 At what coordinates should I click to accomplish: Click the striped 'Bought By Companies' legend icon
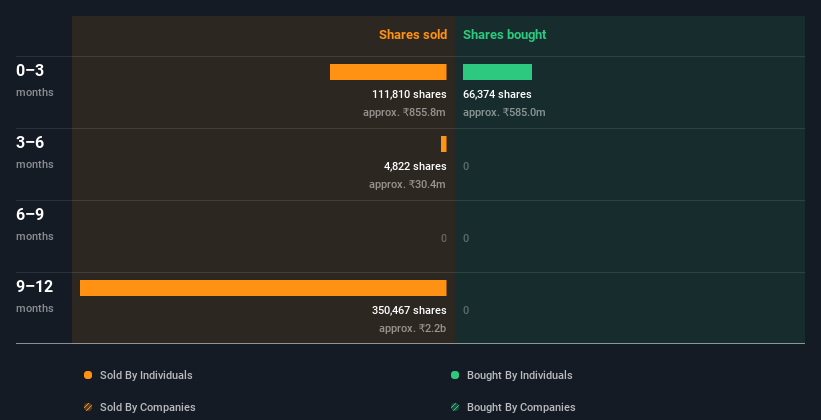point(455,407)
